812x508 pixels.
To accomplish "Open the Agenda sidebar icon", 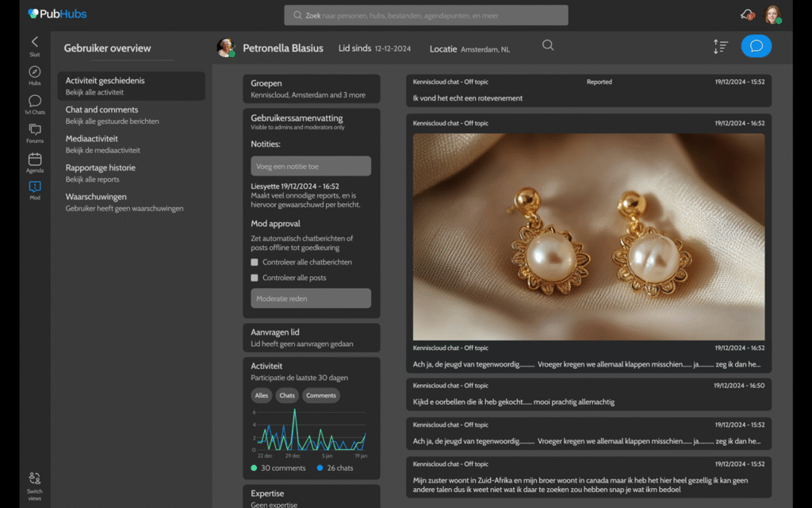I will 34,159.
